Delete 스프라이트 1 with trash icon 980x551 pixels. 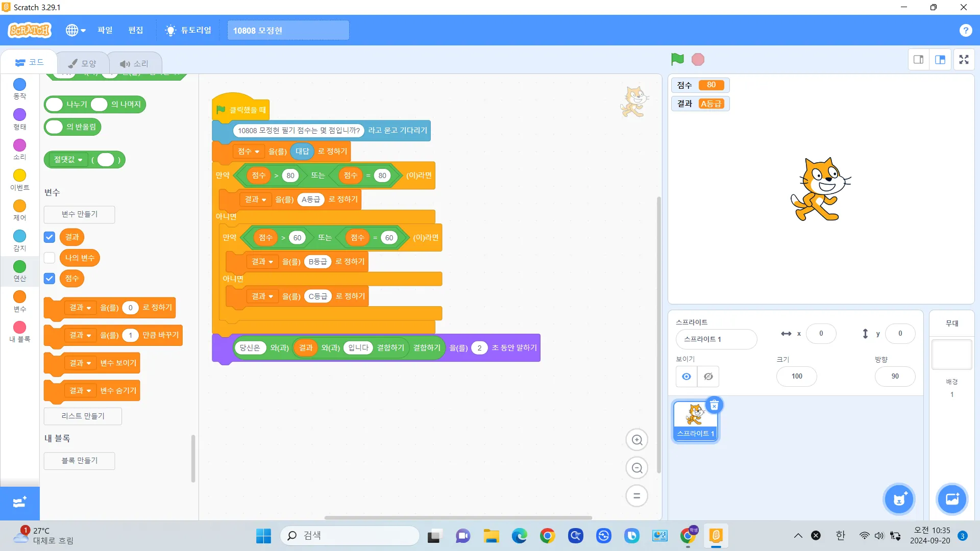click(x=714, y=405)
